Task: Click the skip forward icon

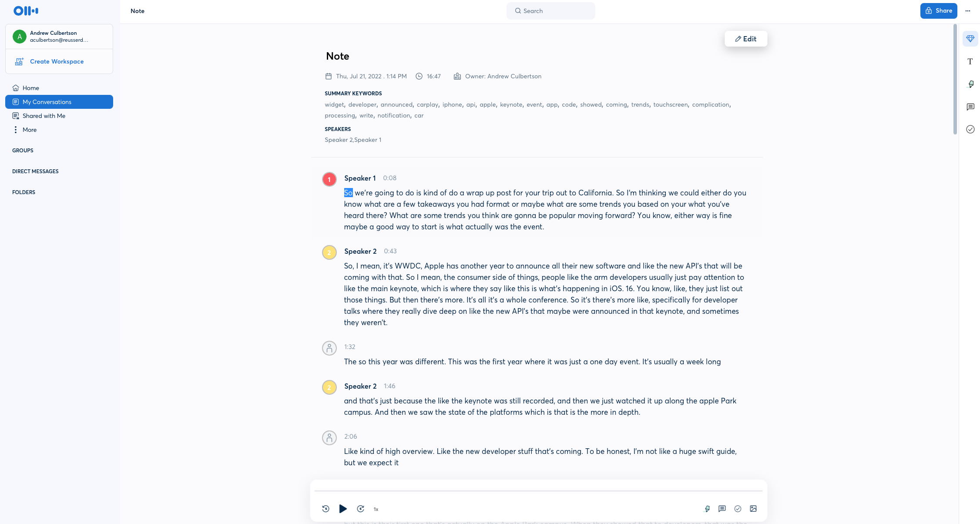Action: pos(360,508)
